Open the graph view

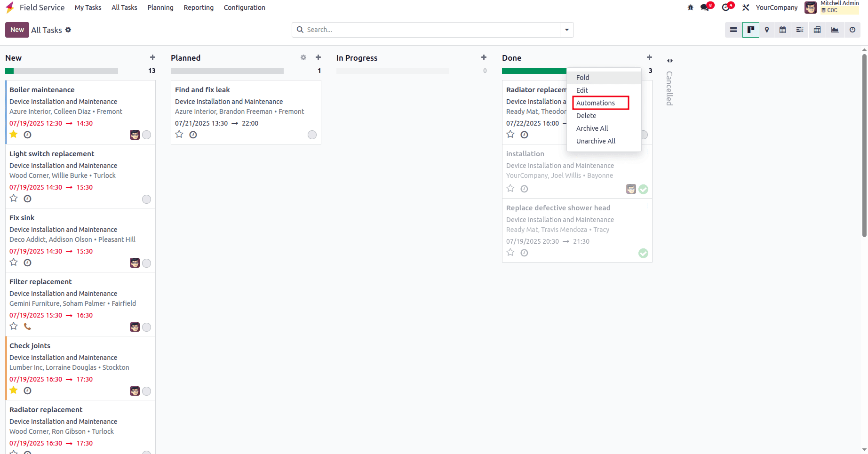click(x=835, y=30)
